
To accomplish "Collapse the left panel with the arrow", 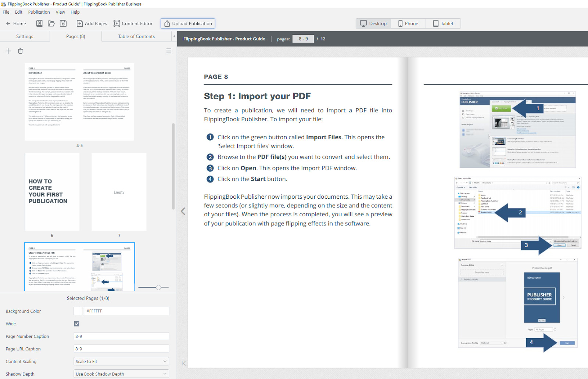I will pos(174,36).
